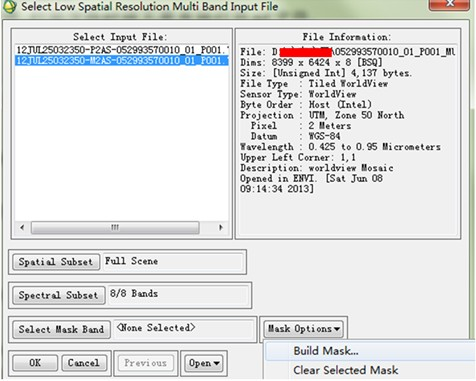This screenshot has height=381, width=476.
Task: Click the Projection: UTM, Zone 50 North line
Action: click(x=322, y=115)
